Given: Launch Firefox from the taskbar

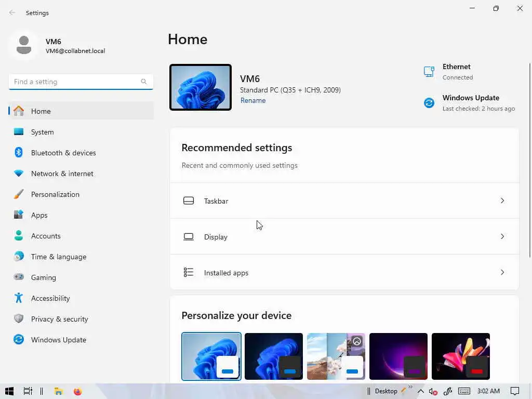Looking at the screenshot, I should pos(78,391).
